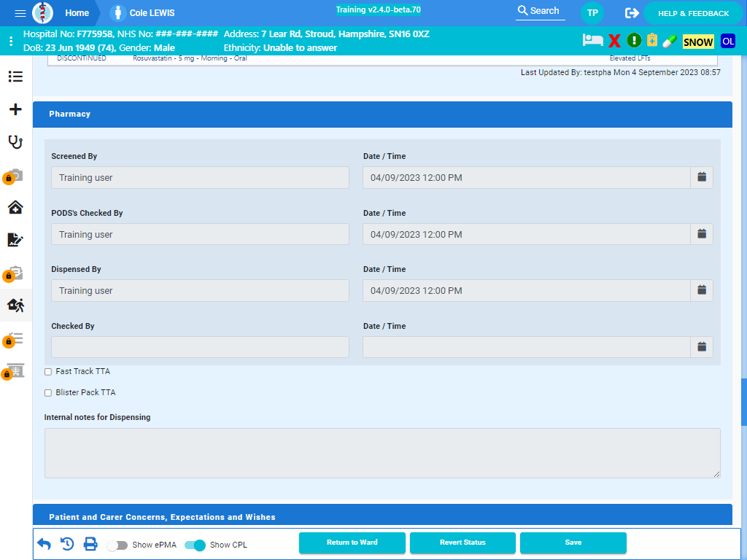Click the Internal notes for Dispensing textarea

pyautogui.click(x=382, y=453)
